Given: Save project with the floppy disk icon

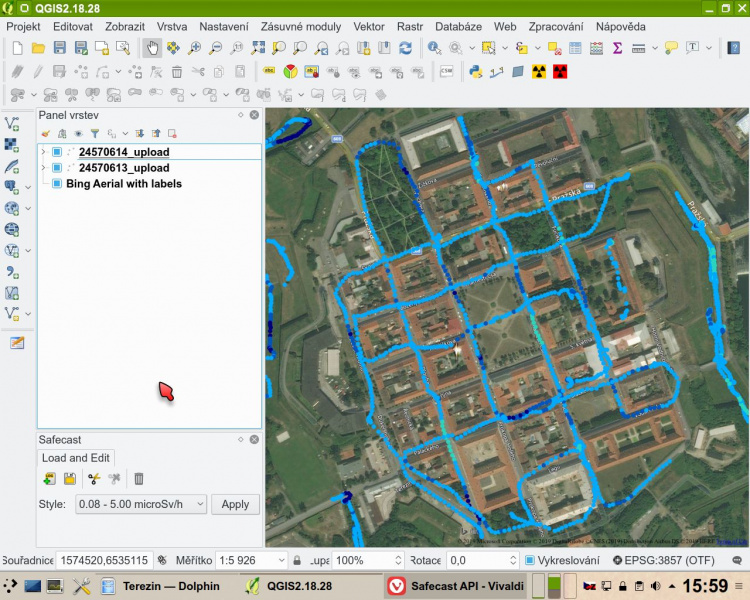Looking at the screenshot, I should pos(59,48).
